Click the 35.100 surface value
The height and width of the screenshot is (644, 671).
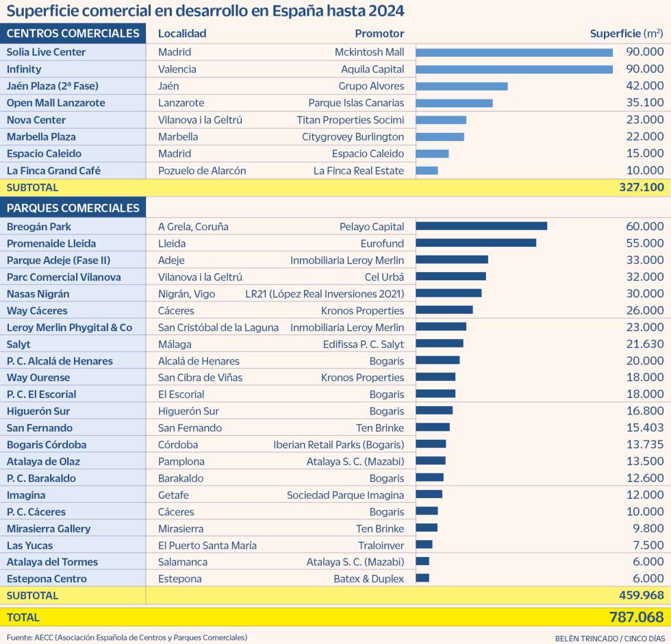pos(645,102)
